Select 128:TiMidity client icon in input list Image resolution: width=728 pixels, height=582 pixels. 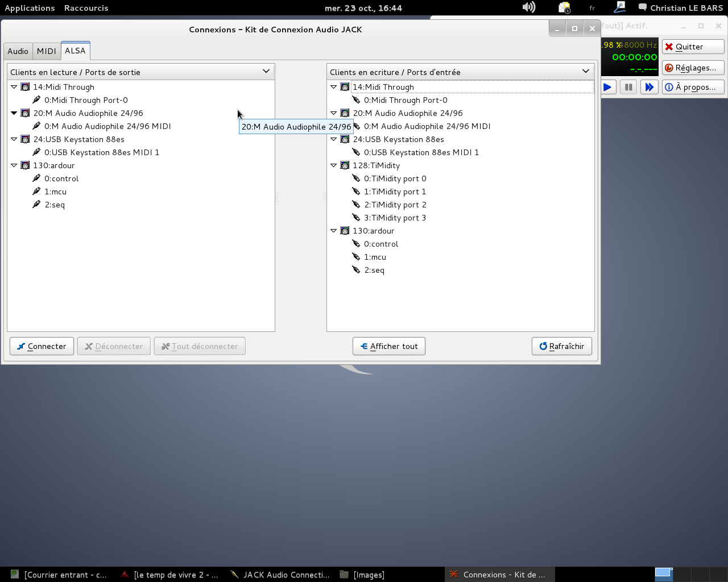[345, 165]
